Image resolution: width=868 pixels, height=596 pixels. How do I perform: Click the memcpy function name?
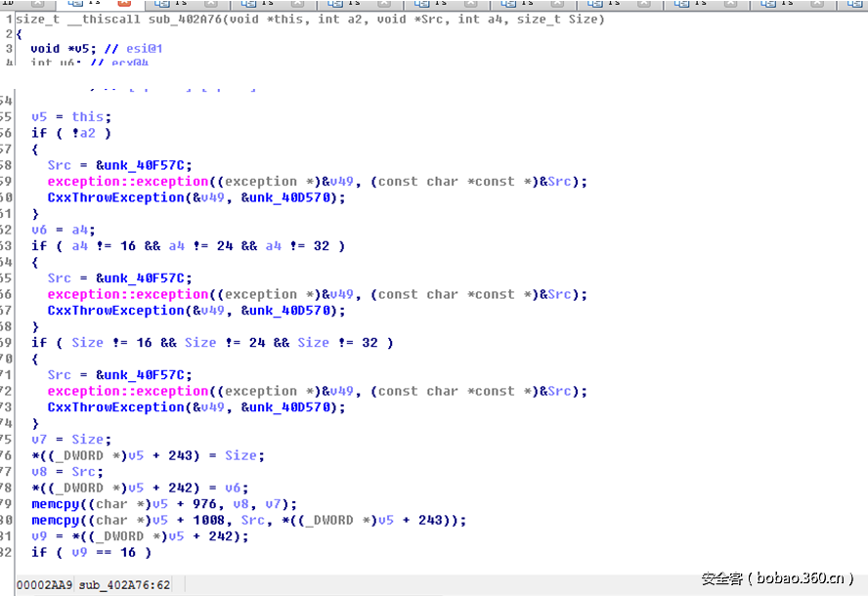56,503
